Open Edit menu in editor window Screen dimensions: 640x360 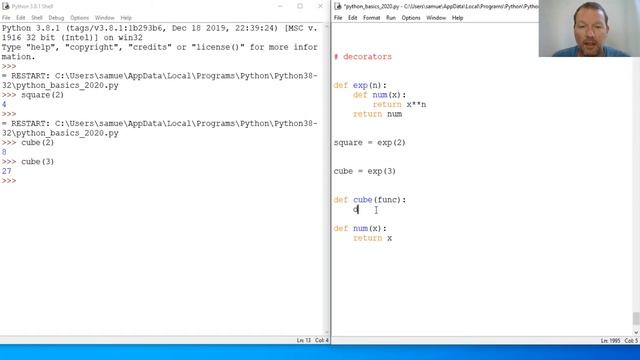[352, 18]
